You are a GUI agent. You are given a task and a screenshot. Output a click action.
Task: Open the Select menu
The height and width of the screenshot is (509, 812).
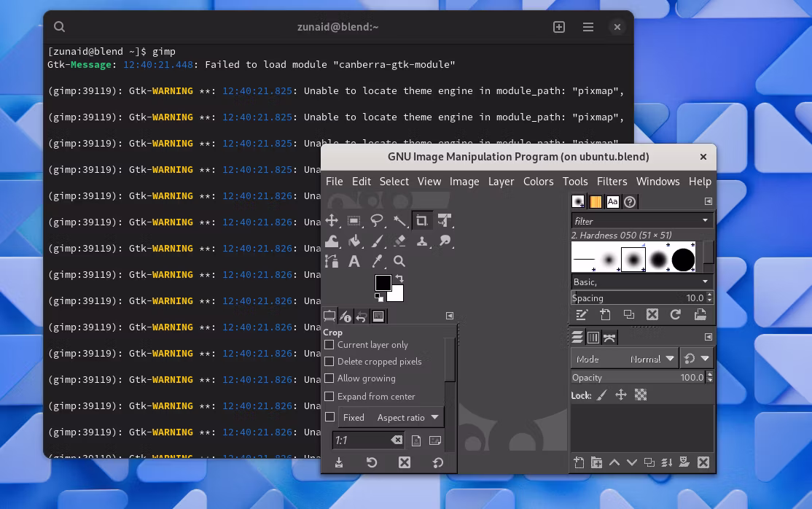(394, 182)
